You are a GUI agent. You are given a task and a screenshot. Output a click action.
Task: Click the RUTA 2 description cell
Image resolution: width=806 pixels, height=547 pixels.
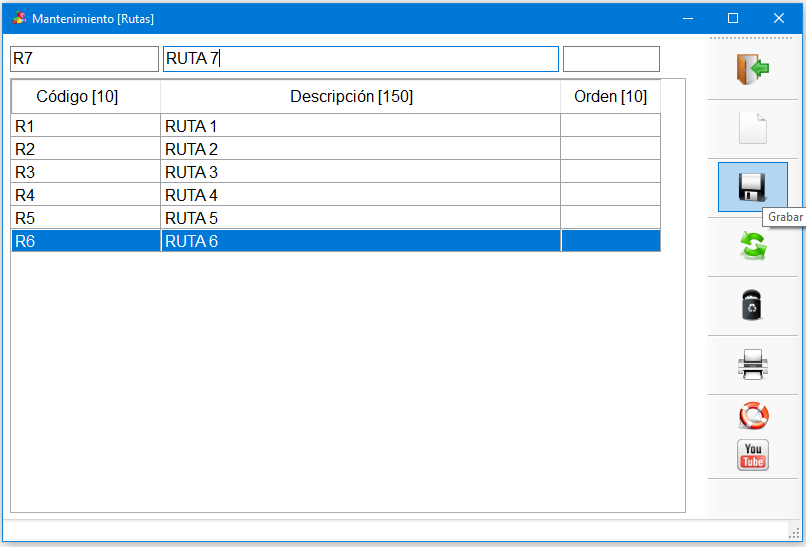click(360, 149)
